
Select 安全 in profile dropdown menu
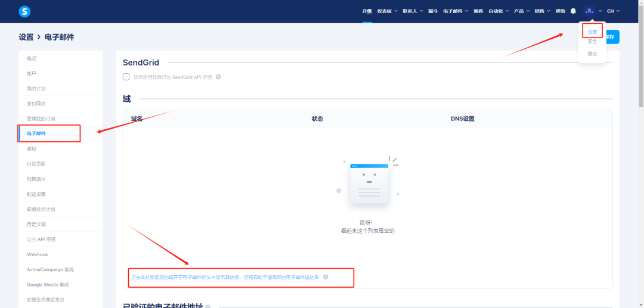click(592, 42)
